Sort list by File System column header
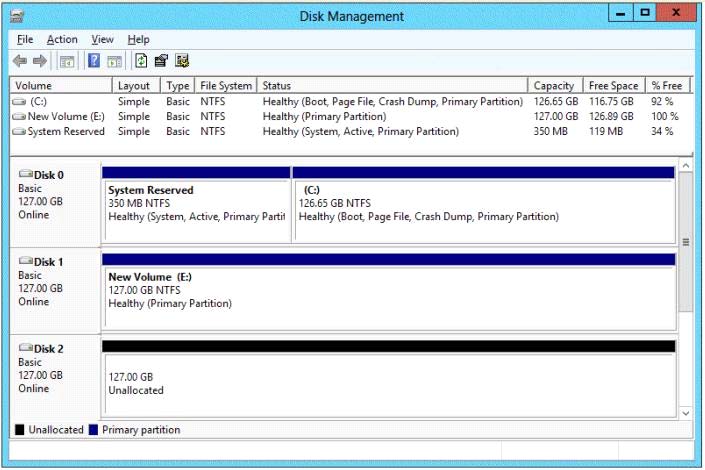 (224, 86)
